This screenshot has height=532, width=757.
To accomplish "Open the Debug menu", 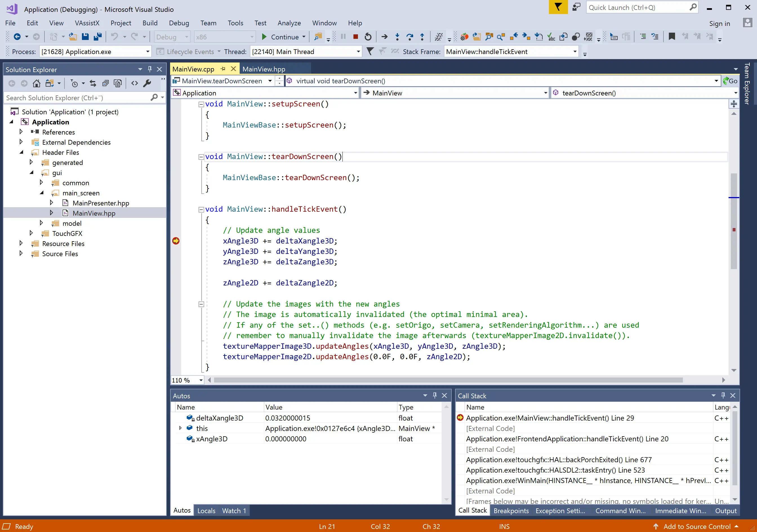I will tap(179, 23).
